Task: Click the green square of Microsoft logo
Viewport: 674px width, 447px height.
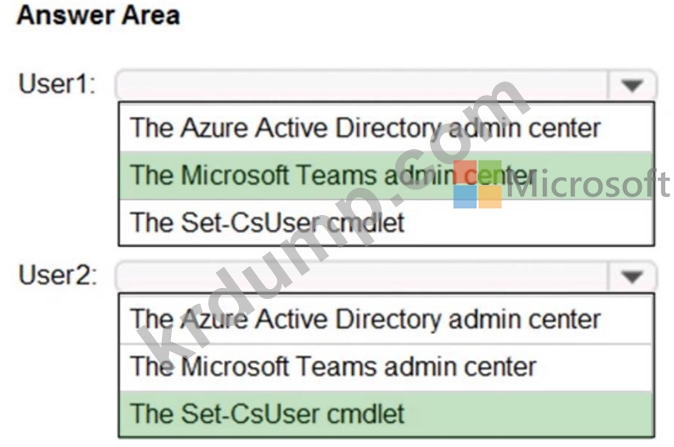Action: 490,171
